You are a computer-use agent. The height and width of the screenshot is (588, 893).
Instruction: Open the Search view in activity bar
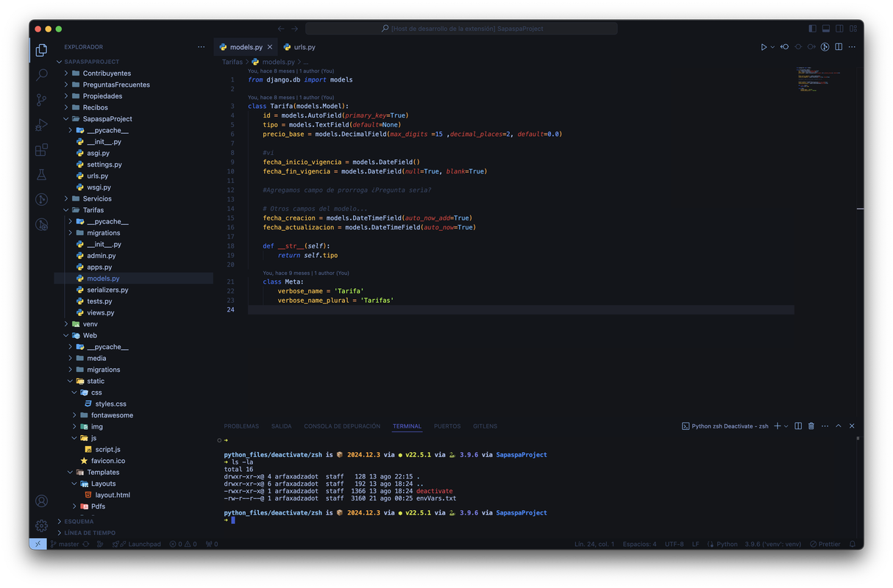[42, 75]
